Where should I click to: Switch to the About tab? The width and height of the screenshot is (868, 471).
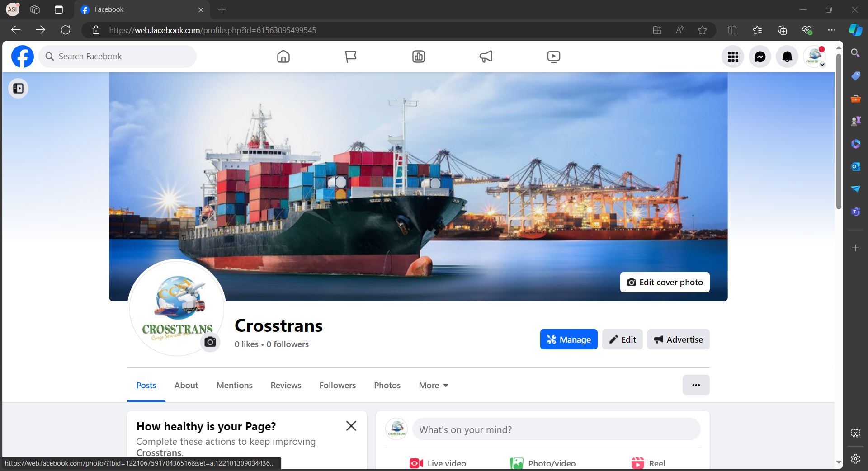[x=186, y=385]
